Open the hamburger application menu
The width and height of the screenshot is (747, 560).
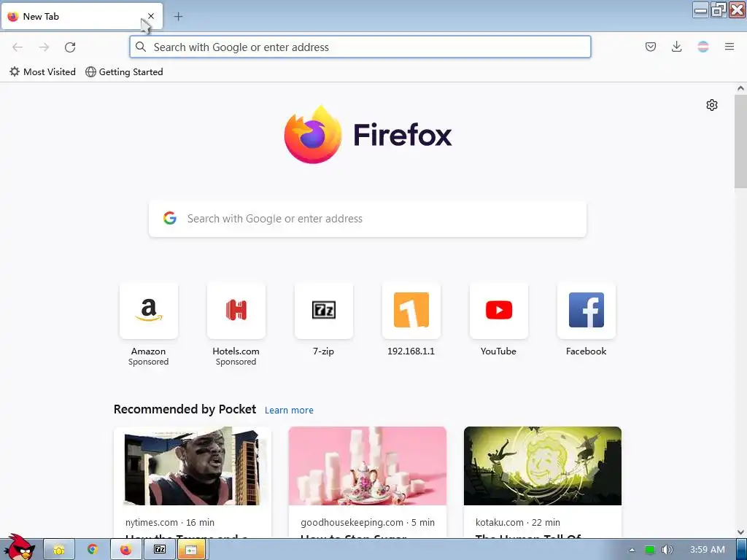729,47
